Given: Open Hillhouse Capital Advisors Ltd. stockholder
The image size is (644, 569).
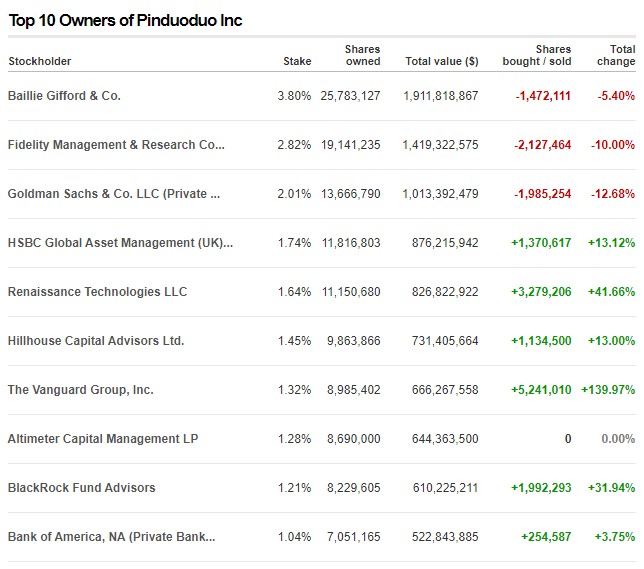Looking at the screenshot, I should 96,341.
